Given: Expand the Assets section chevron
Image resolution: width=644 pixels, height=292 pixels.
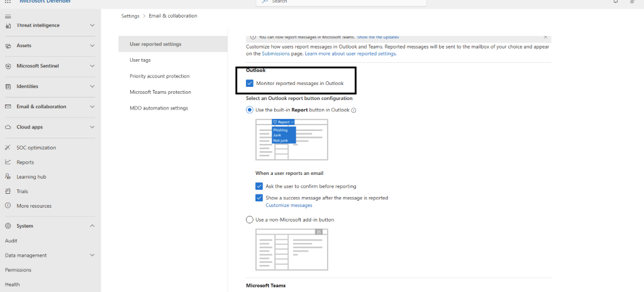Looking at the screenshot, I should click(92, 46).
